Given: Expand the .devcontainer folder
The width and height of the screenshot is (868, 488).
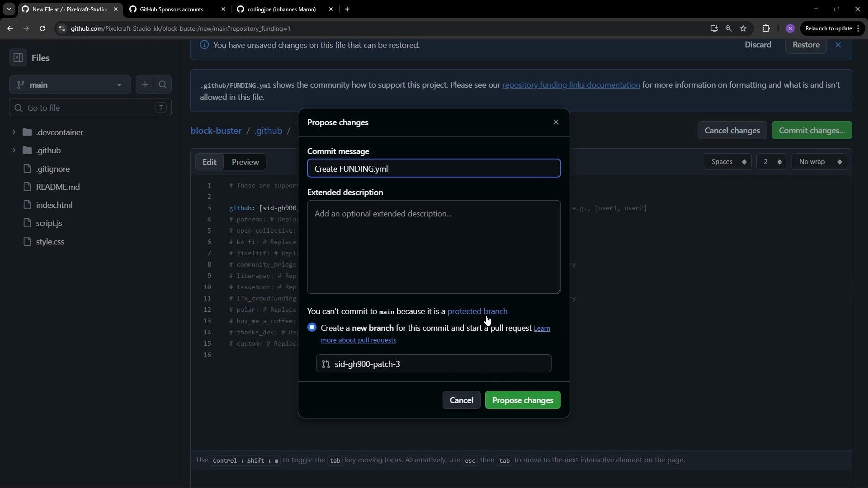Looking at the screenshot, I should 14,132.
